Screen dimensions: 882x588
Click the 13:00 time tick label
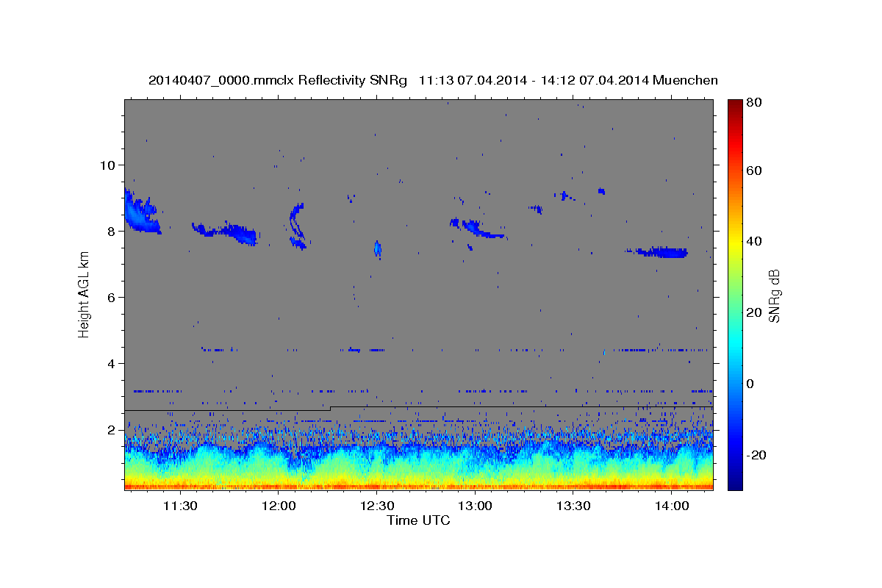pyautogui.click(x=476, y=506)
